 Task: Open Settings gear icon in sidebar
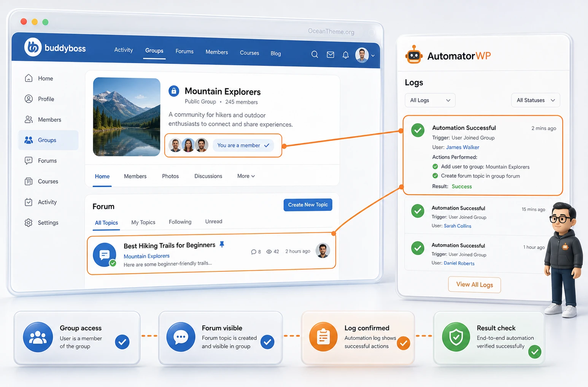pyautogui.click(x=29, y=223)
